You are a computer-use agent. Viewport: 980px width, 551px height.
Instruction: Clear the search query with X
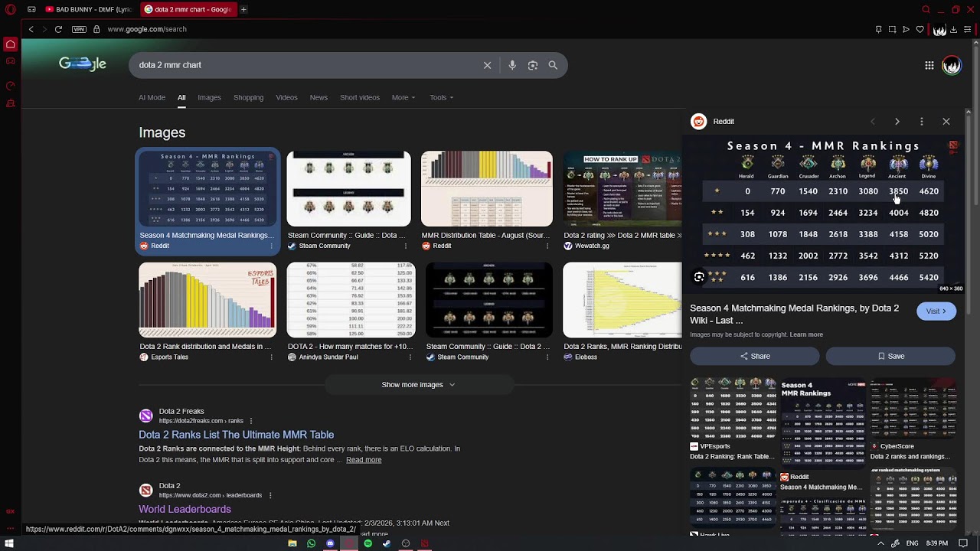(487, 65)
